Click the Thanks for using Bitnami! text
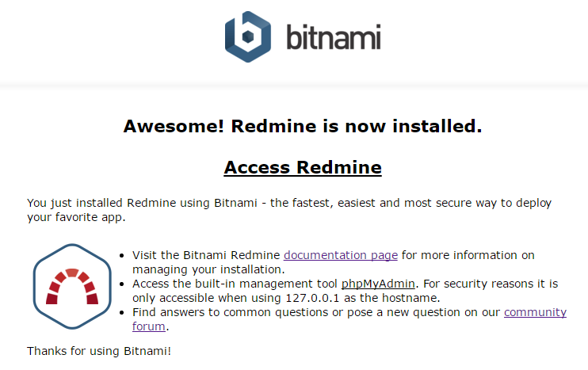This screenshot has width=588, height=370. pos(99,351)
